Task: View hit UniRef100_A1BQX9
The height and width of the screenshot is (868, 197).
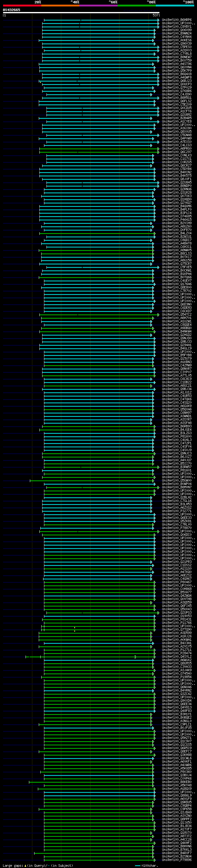Action: pos(177,789)
